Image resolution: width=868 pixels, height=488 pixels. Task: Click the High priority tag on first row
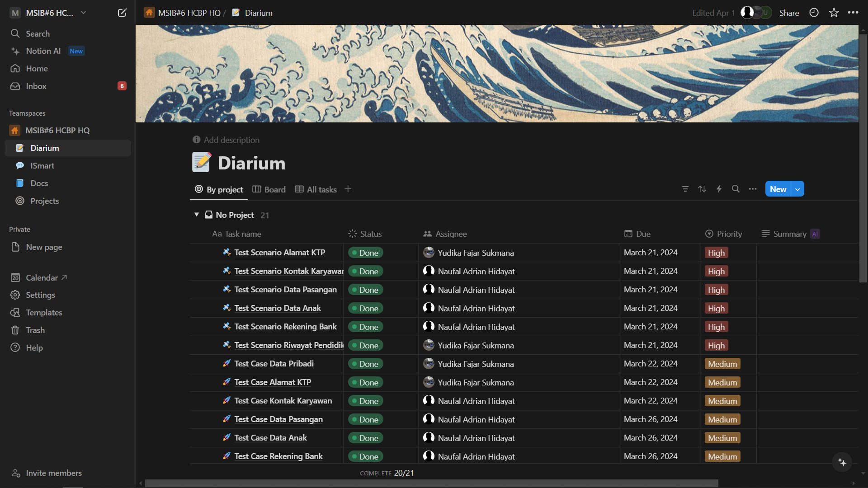716,253
